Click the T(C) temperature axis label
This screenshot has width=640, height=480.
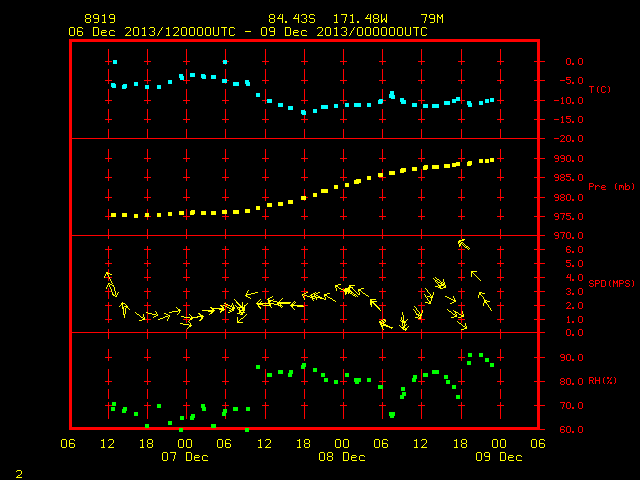click(x=600, y=89)
